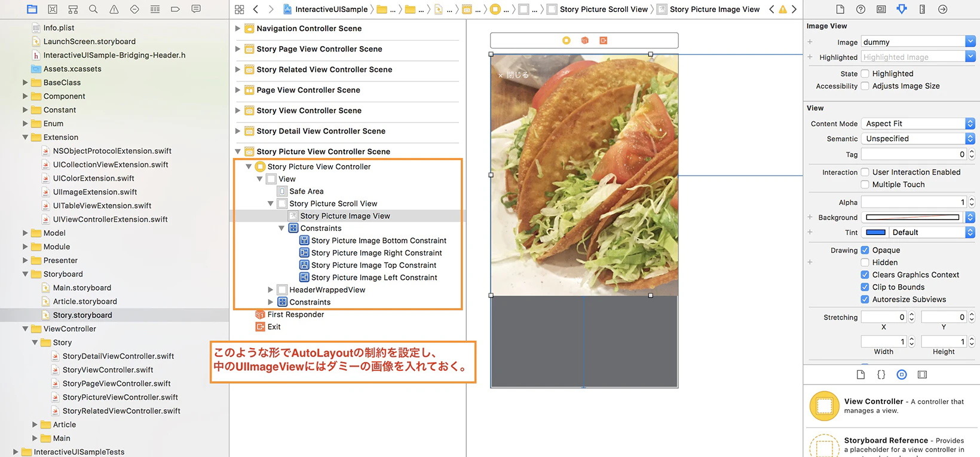Expand the Navigation Controller Scene
Screen dimensions: 980x457
point(238,28)
